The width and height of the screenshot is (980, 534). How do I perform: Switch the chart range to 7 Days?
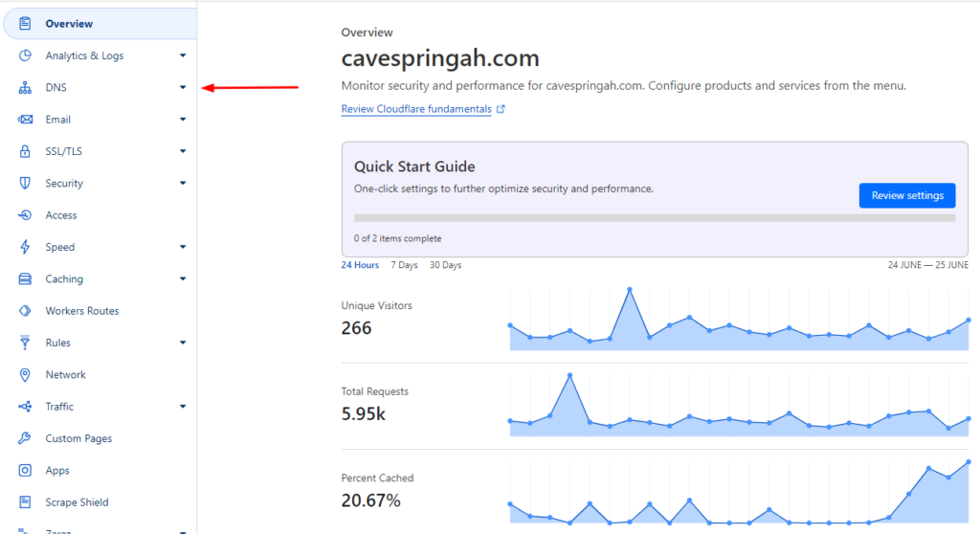pyautogui.click(x=404, y=265)
